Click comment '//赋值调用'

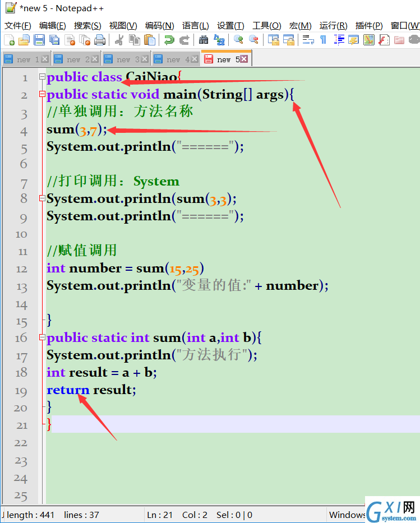pos(82,250)
